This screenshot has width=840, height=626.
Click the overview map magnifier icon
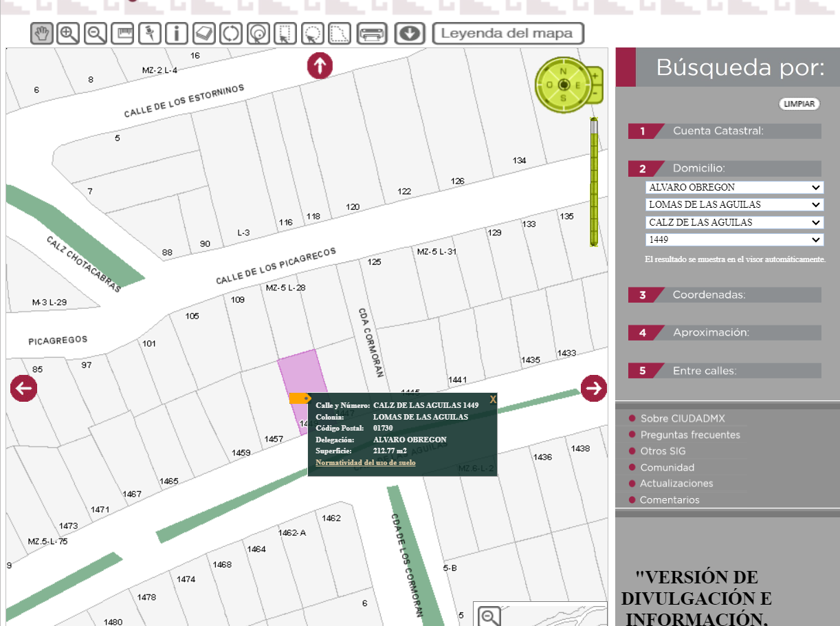(x=489, y=616)
